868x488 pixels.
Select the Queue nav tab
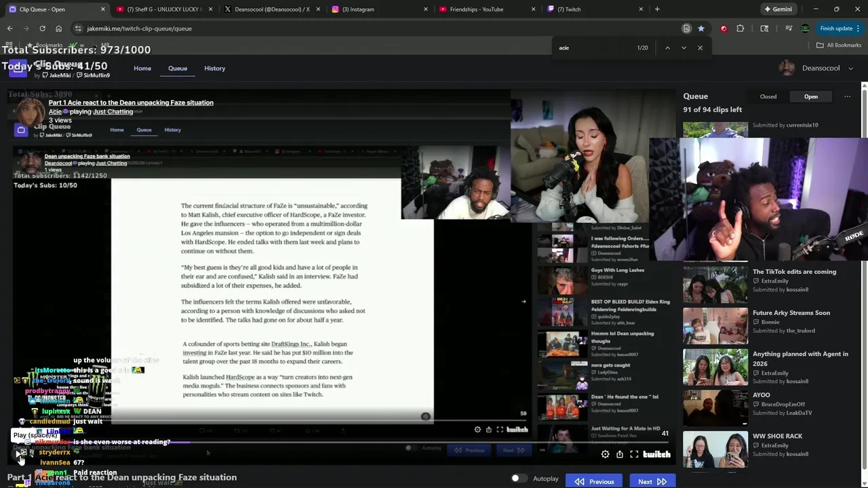pyautogui.click(x=178, y=68)
